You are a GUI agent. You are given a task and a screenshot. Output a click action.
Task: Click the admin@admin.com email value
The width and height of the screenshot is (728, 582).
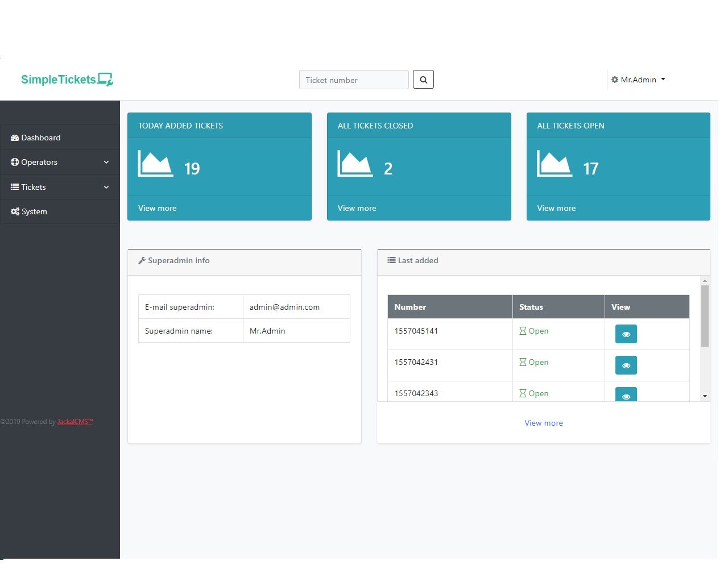tap(284, 307)
